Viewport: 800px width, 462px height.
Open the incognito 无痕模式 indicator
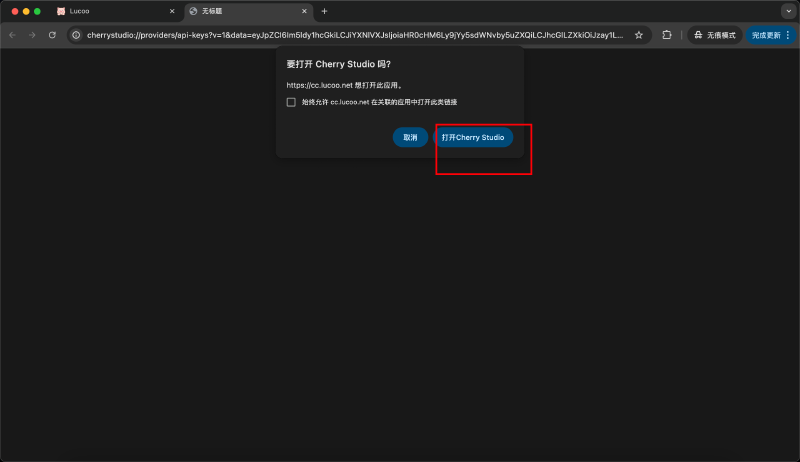click(715, 35)
